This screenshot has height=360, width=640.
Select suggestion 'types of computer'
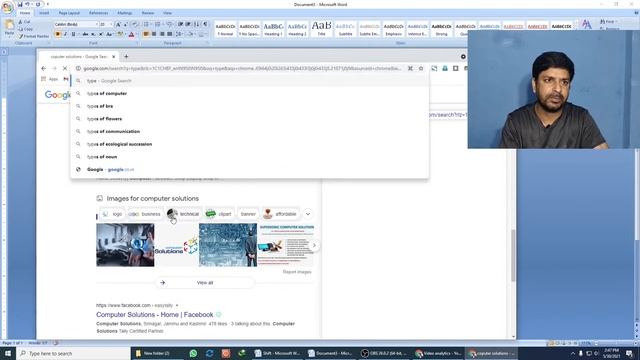[249, 93]
